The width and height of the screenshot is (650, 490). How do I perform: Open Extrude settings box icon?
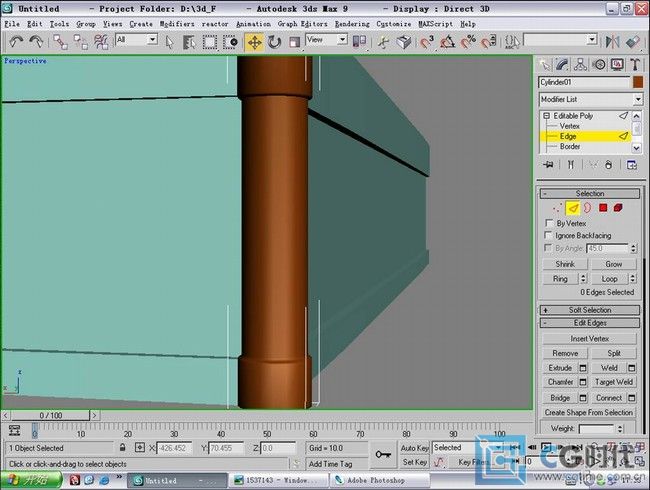[583, 368]
